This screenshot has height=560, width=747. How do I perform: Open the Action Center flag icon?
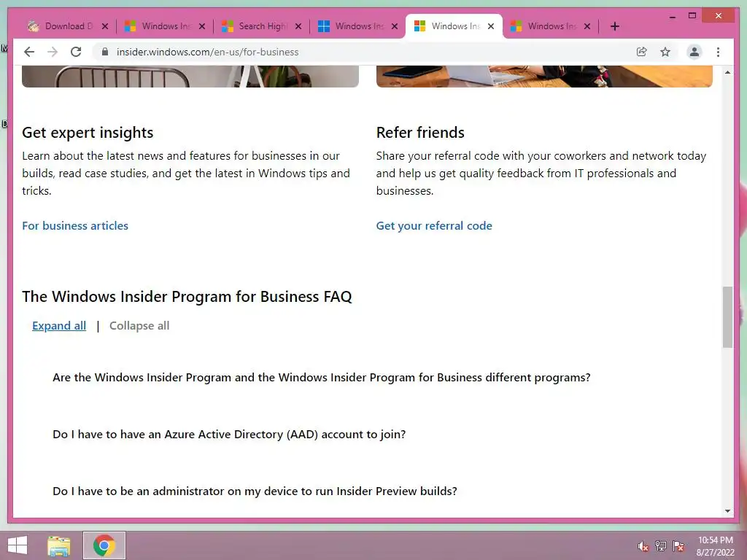(678, 546)
